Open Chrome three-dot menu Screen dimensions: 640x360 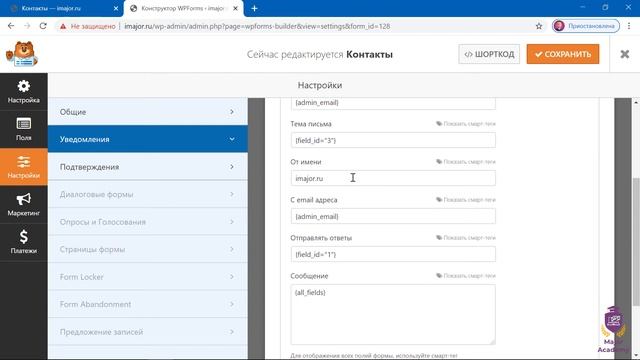coord(629,26)
